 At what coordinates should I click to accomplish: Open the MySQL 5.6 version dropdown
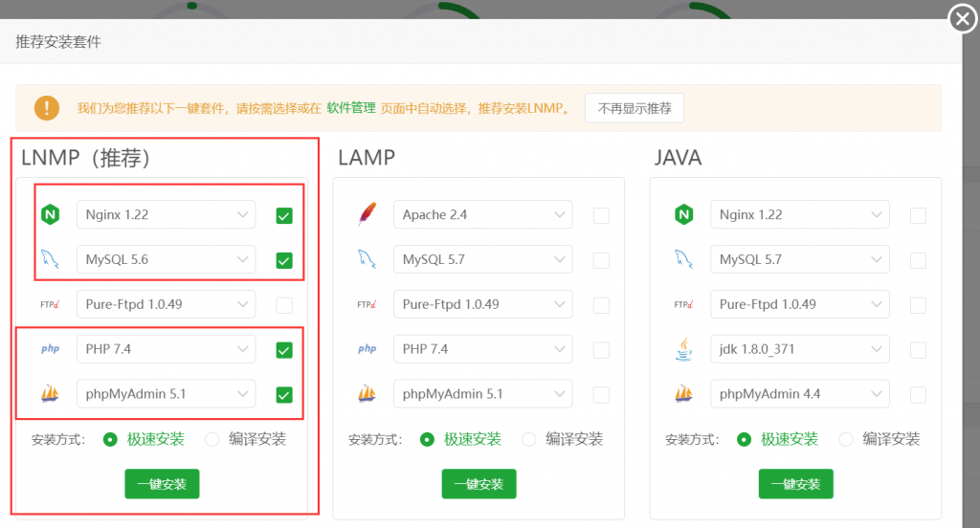coord(166,260)
